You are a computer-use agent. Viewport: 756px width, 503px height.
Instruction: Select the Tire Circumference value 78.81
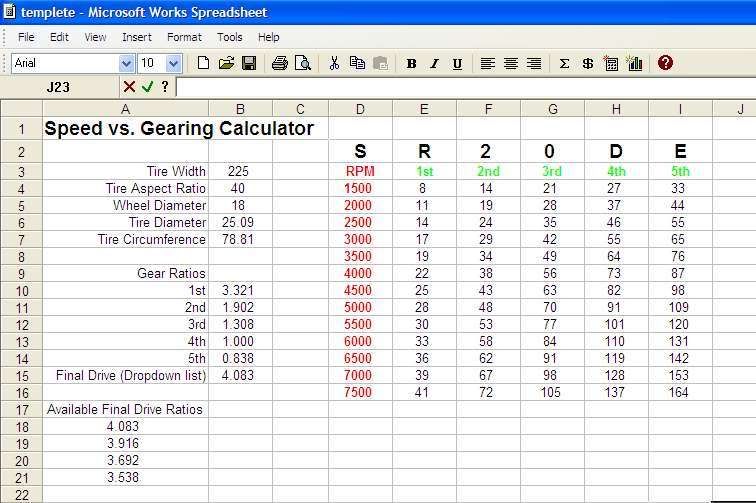pos(240,239)
